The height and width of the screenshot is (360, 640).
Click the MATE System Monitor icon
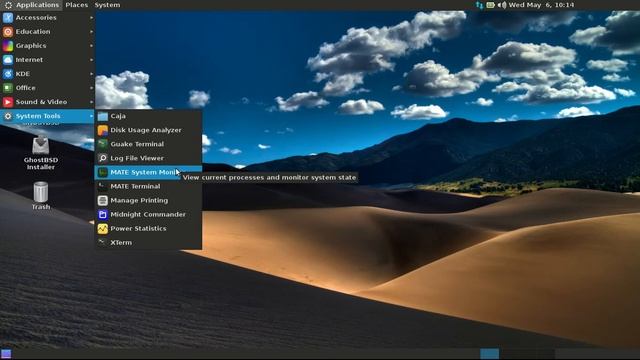coord(103,172)
